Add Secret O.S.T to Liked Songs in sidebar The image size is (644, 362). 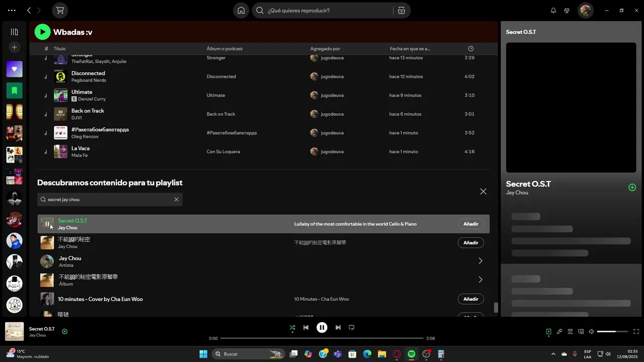tap(632, 188)
